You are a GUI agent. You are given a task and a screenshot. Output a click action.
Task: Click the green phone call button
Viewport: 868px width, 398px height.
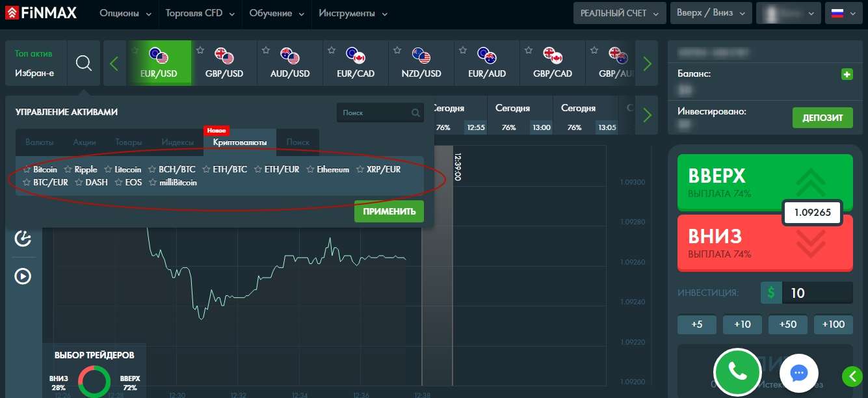[x=738, y=371]
